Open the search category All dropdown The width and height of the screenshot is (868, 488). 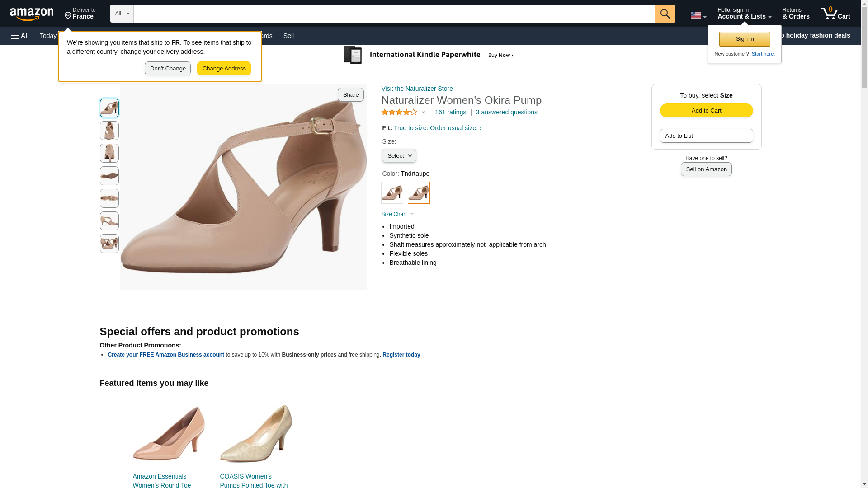tap(122, 14)
